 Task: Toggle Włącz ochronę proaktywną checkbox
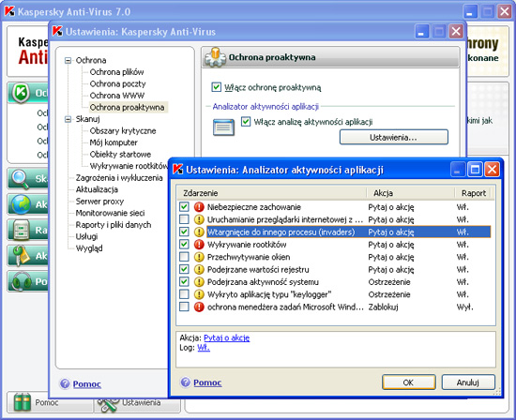216,87
